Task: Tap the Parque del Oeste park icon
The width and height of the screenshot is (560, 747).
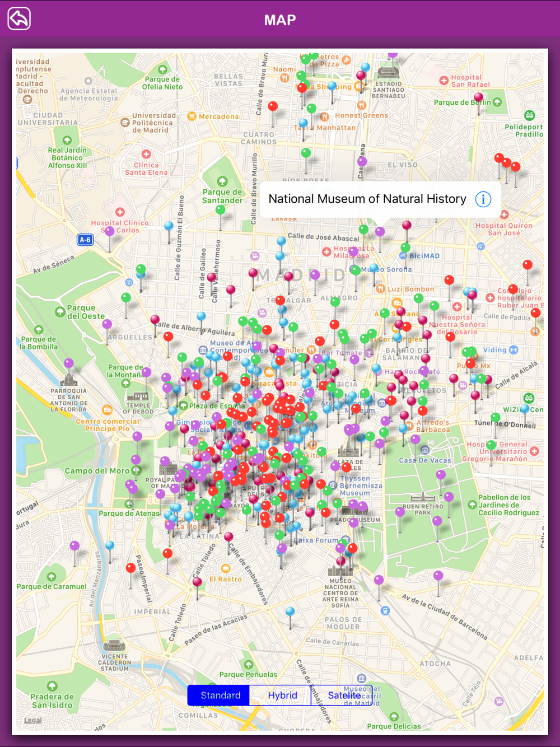Action: (x=60, y=312)
